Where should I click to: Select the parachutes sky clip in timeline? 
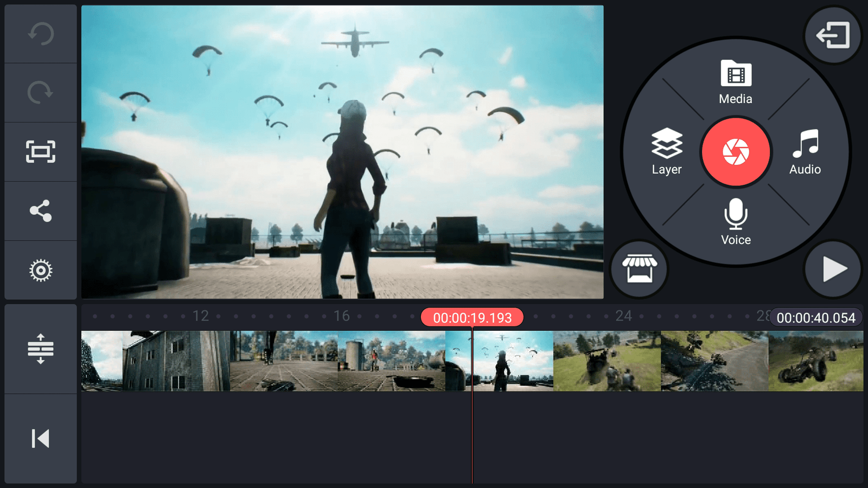click(x=499, y=361)
